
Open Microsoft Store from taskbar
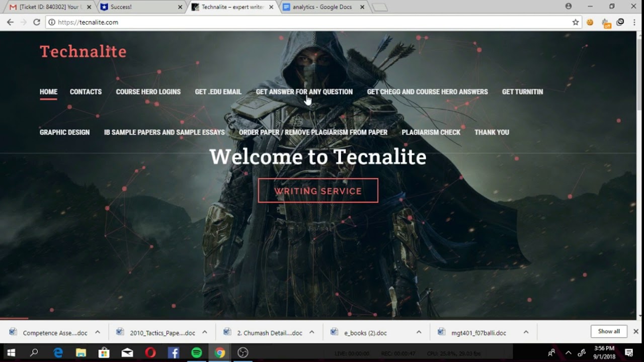tap(104, 352)
